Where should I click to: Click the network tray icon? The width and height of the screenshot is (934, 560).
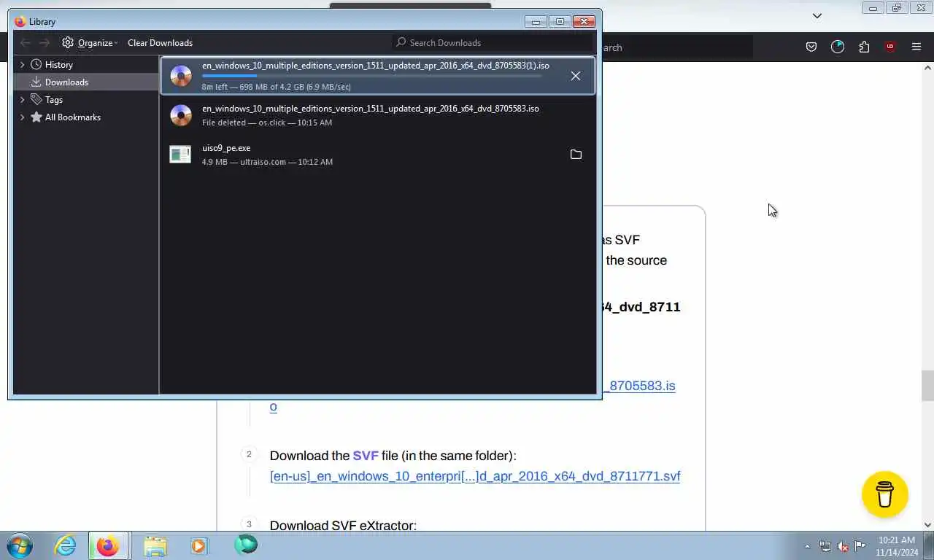click(x=825, y=546)
